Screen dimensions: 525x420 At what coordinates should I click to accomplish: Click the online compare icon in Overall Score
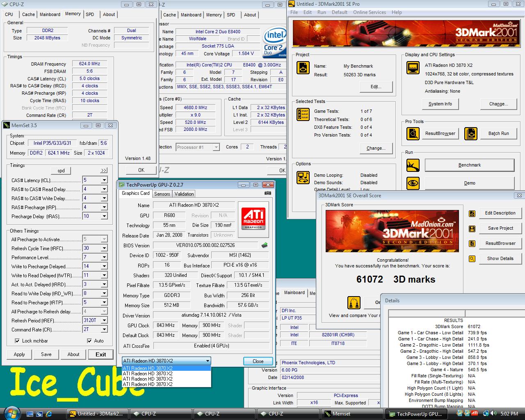[354, 303]
